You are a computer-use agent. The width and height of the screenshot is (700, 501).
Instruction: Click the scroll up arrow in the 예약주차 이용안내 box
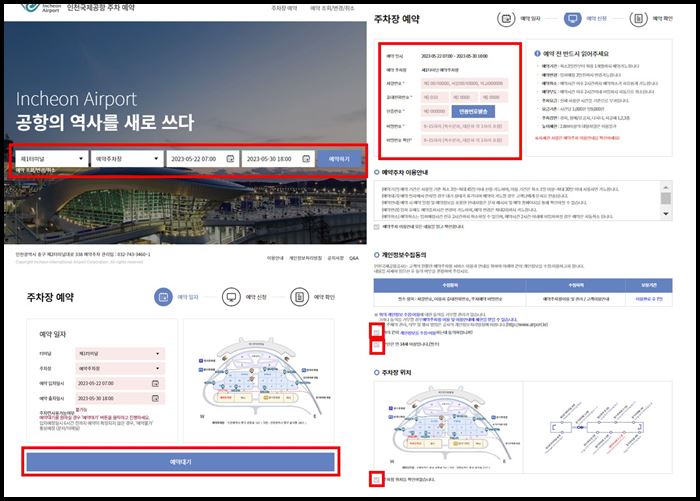[x=666, y=187]
